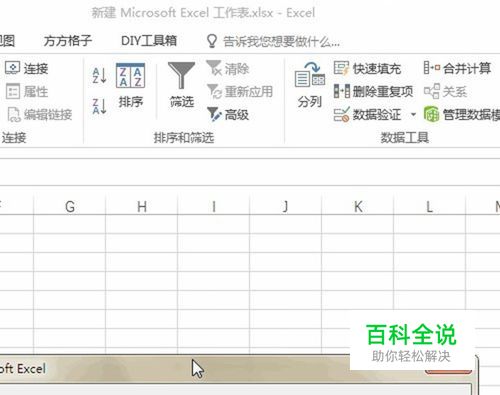Expand the Data Validation dropdown arrow
Image resolution: width=500 pixels, height=395 pixels.
tap(413, 115)
